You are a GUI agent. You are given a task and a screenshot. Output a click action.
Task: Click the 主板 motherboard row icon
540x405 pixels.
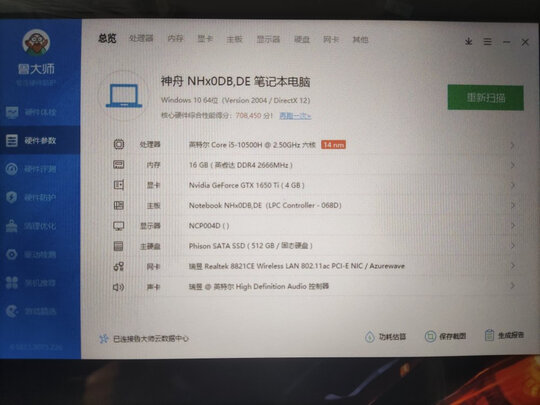click(x=119, y=205)
